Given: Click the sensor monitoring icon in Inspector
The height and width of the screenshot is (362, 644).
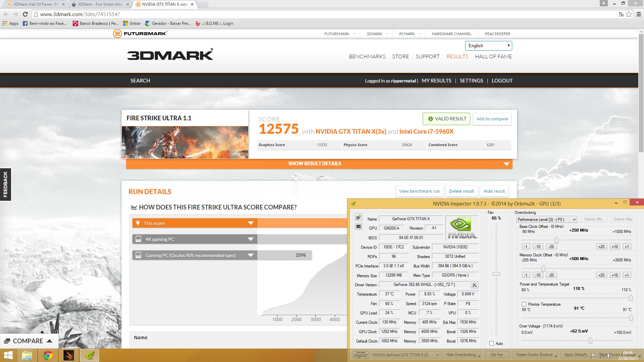Looking at the screenshot, I should pyautogui.click(x=359, y=227).
